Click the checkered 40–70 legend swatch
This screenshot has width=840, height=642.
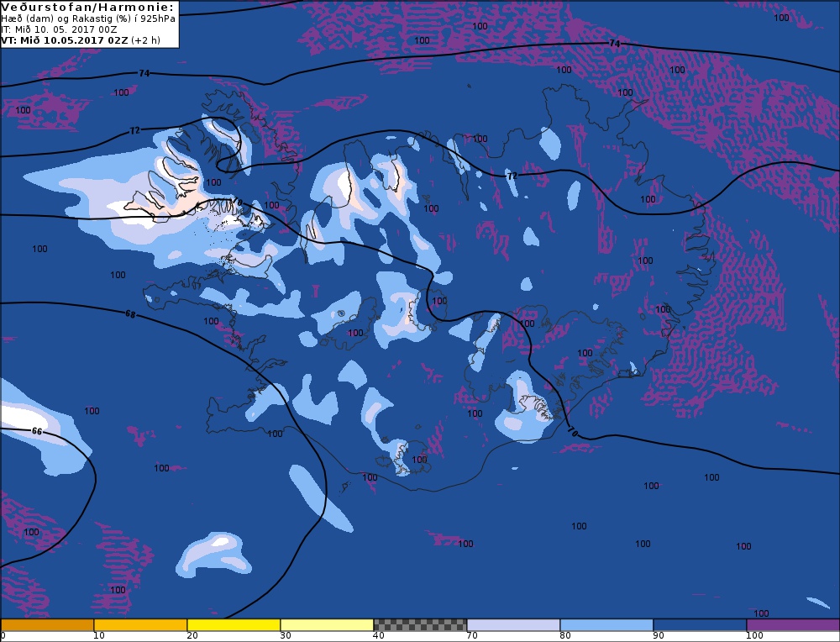(420, 625)
